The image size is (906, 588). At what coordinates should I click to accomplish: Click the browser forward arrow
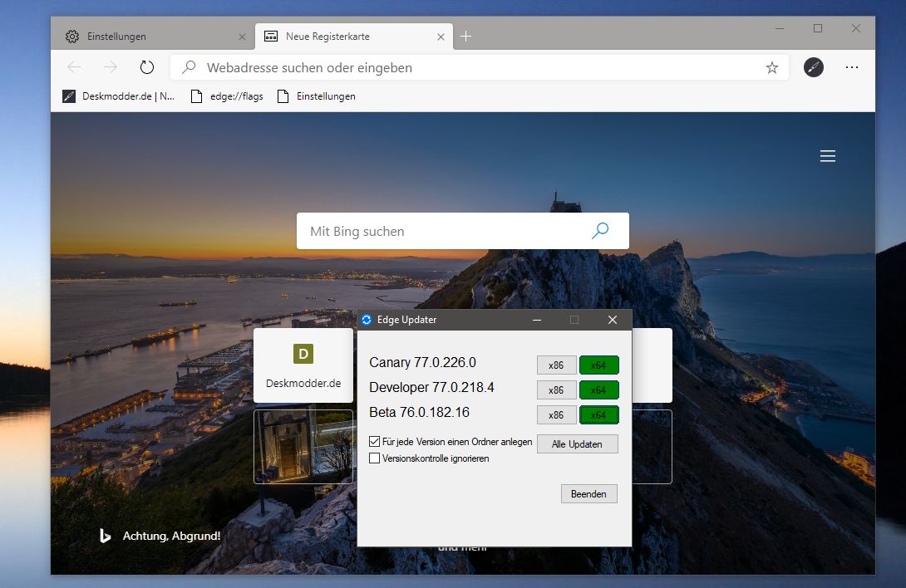pos(111,67)
